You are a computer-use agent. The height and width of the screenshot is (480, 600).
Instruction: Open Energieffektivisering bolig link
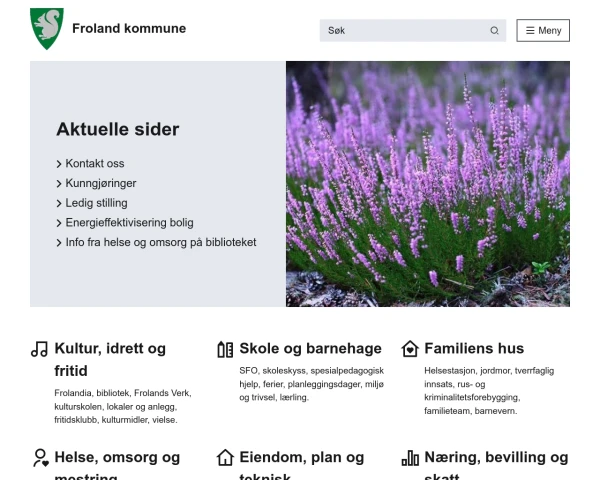[129, 223]
